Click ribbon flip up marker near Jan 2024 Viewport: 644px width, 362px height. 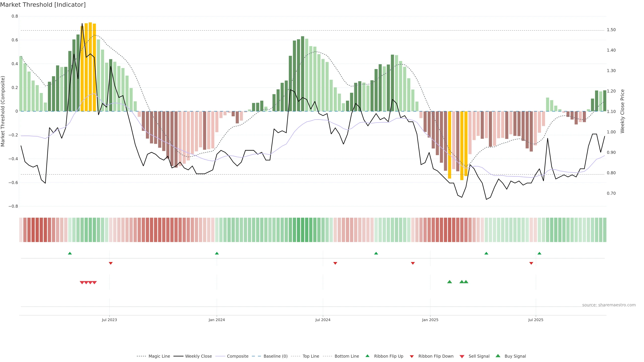click(217, 253)
